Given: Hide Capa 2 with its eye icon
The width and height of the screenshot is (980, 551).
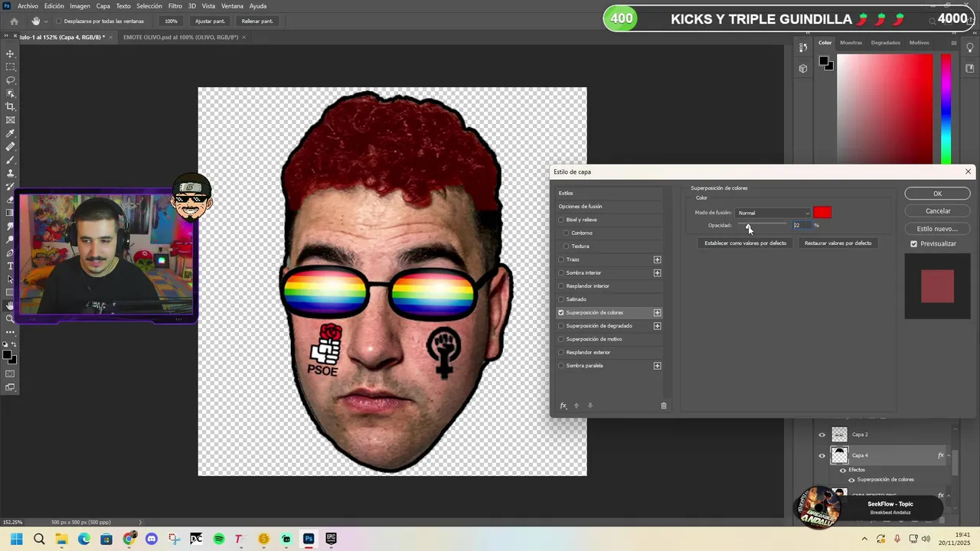Looking at the screenshot, I should 822,435.
